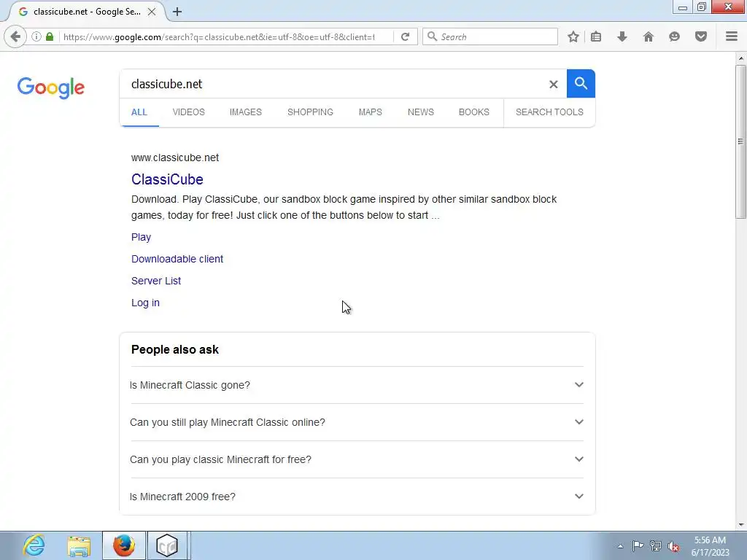Open SEARCH TOOLS options
The width and height of the screenshot is (747, 560).
click(549, 112)
